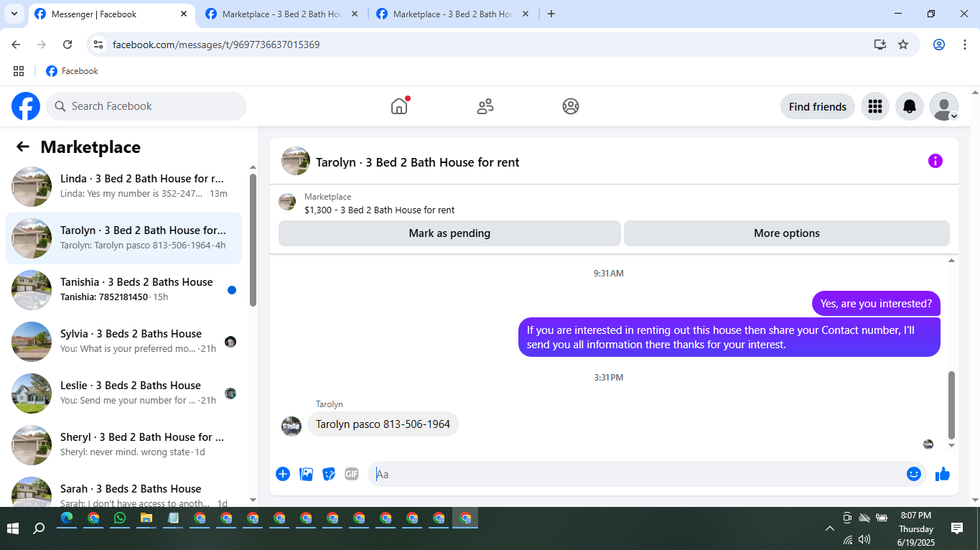The width and height of the screenshot is (980, 550).
Task: Open Sylvia's conversation
Action: coord(123,342)
